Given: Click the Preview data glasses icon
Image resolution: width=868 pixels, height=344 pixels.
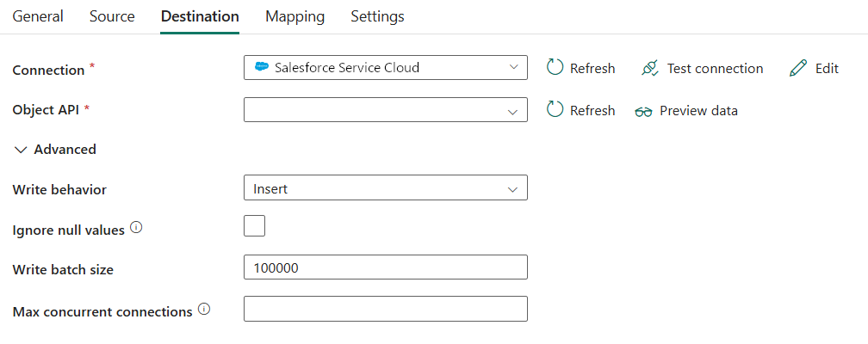Looking at the screenshot, I should tap(643, 111).
